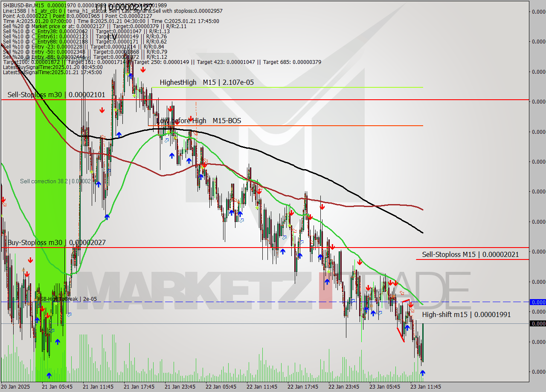This screenshot has height=392, width=546.
Task: Click the 'Sell %10 @ Entry -23' line
Action: tap(83, 46)
